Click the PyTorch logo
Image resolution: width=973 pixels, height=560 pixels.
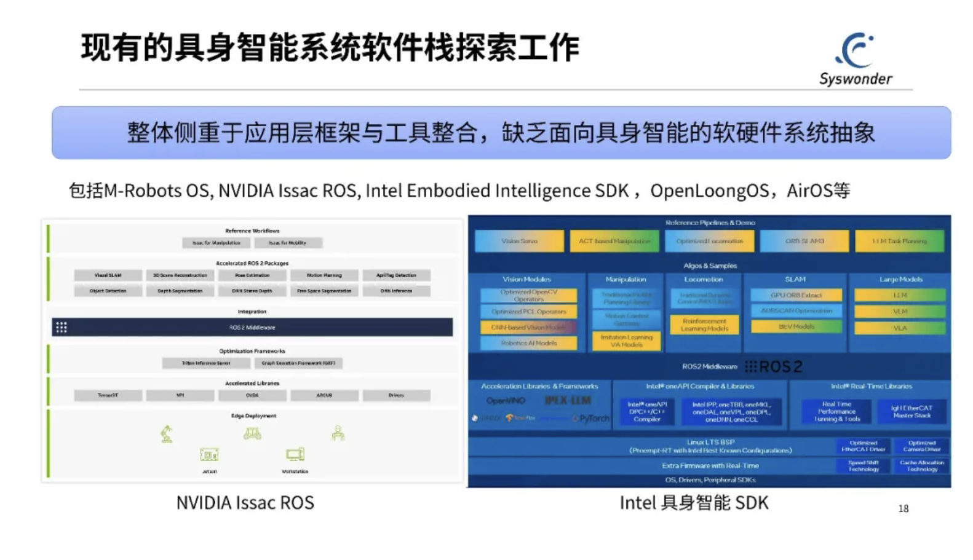590,418
